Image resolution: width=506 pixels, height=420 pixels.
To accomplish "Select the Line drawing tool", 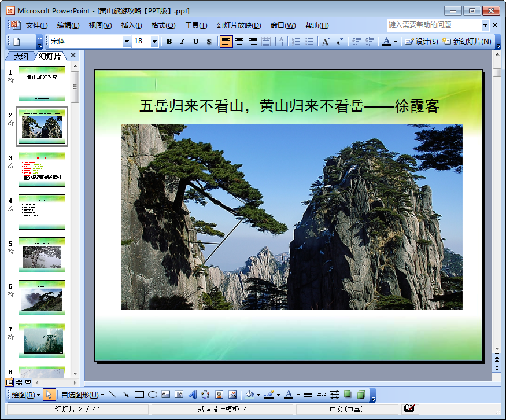I will pos(112,395).
